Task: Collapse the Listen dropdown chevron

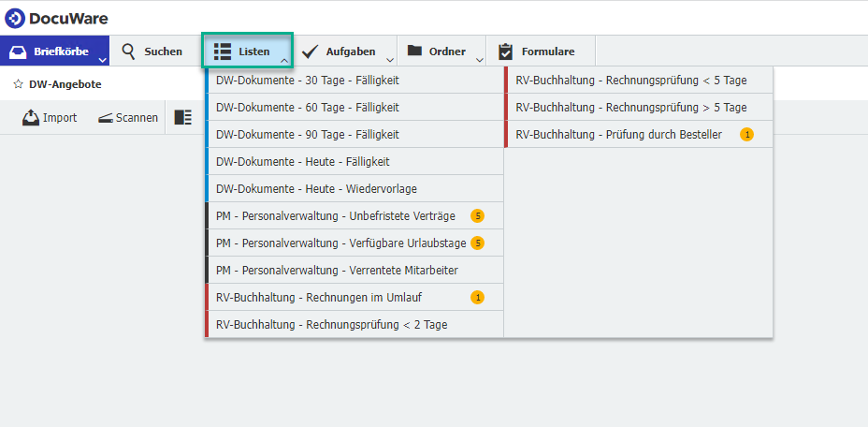Action: coord(284,60)
